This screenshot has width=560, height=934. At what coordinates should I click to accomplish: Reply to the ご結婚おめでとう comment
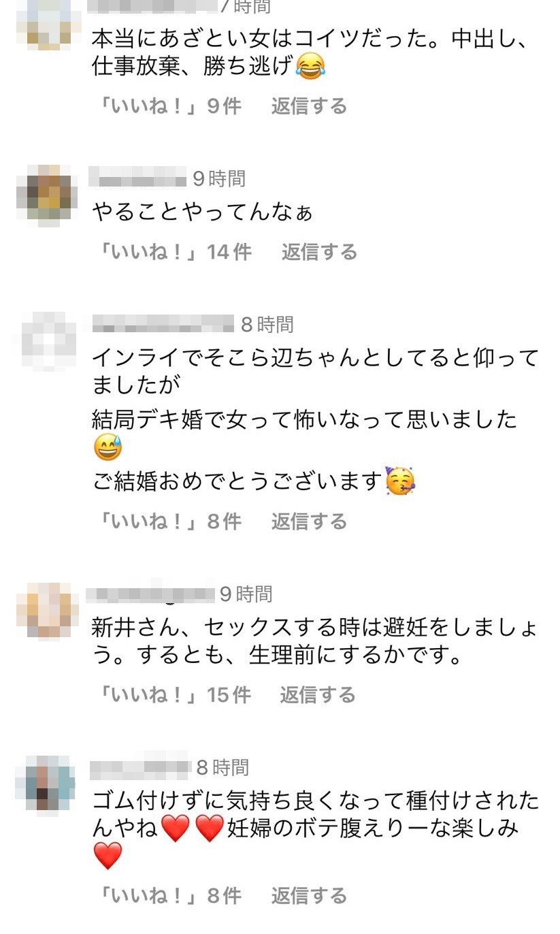point(309,521)
